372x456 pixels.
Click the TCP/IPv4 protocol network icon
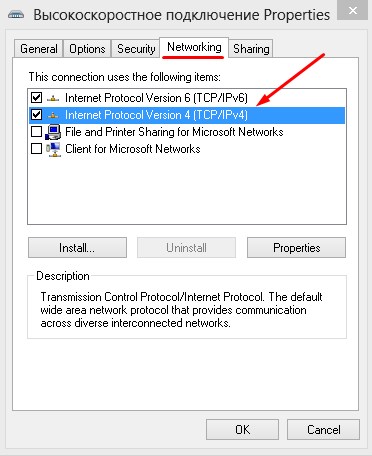(x=53, y=115)
